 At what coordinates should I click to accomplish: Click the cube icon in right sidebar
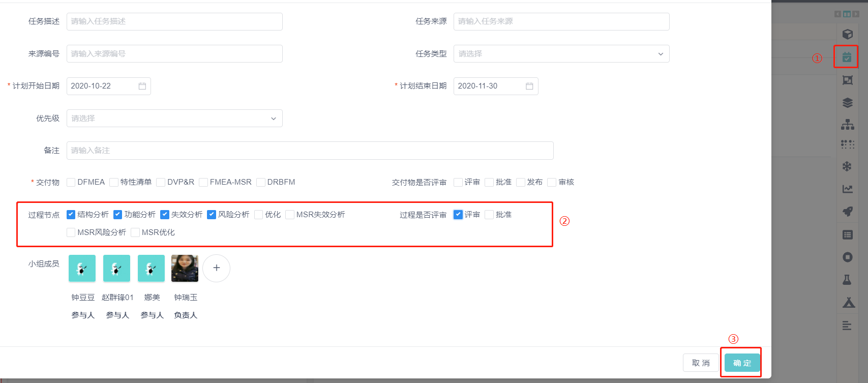point(847,34)
